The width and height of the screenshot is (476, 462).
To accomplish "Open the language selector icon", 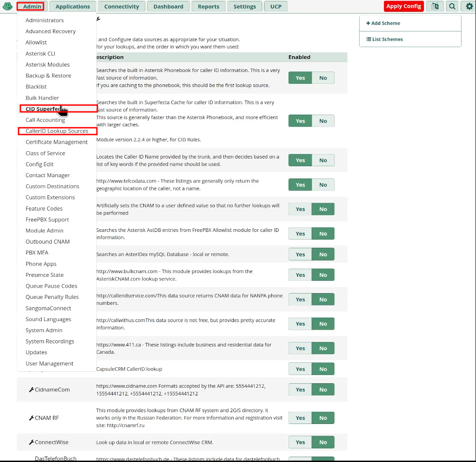I will (x=435, y=6).
